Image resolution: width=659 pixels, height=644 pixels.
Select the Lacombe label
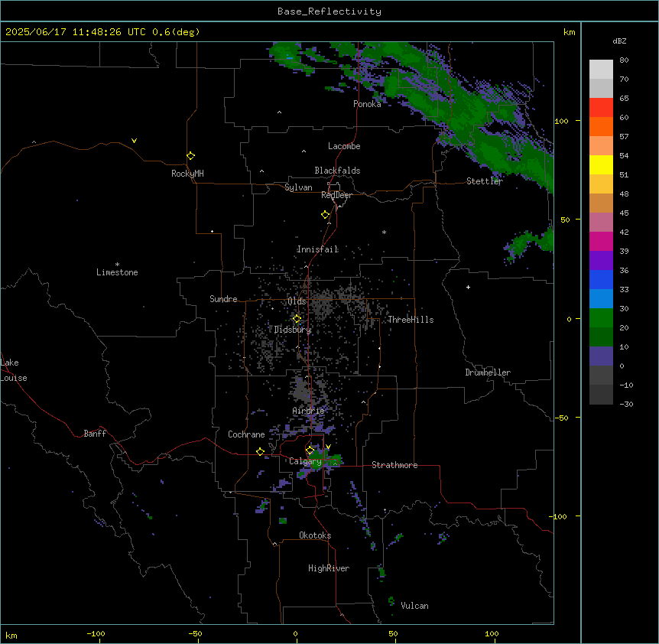344,146
